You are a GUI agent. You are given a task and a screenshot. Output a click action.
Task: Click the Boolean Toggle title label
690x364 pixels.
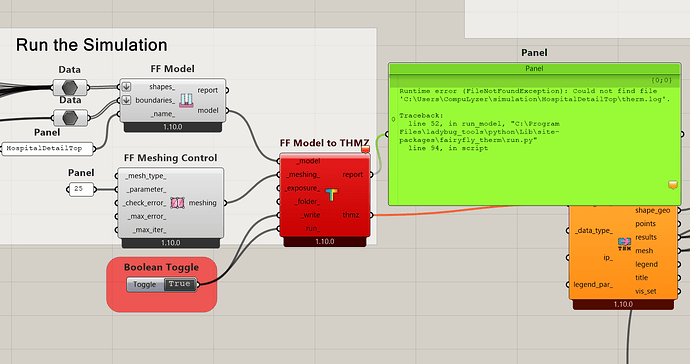pyautogui.click(x=161, y=268)
